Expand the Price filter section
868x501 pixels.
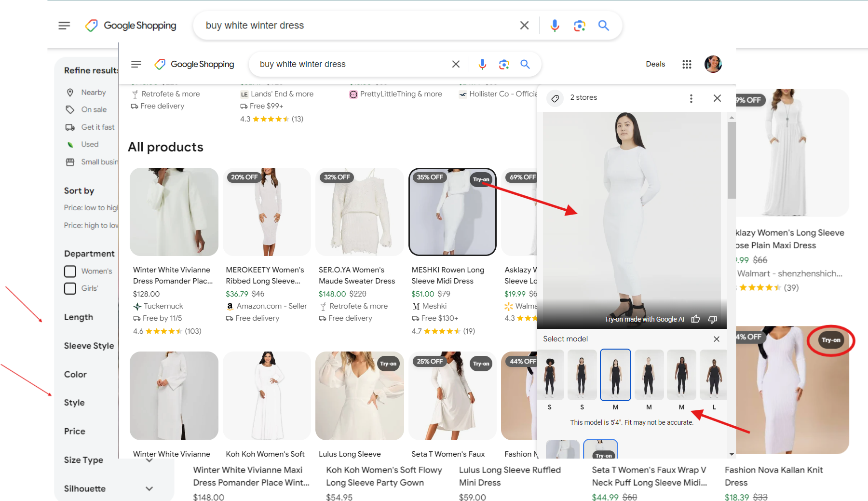[x=75, y=431]
